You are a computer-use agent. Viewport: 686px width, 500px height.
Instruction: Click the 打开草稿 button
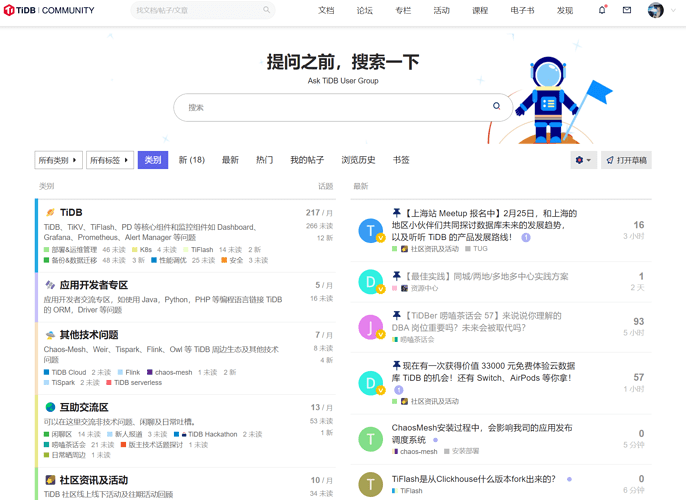coord(626,160)
